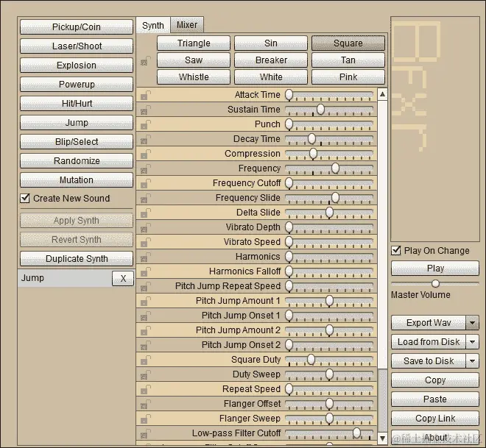Toggle the lock icon for Flanger Sweep

point(145,419)
